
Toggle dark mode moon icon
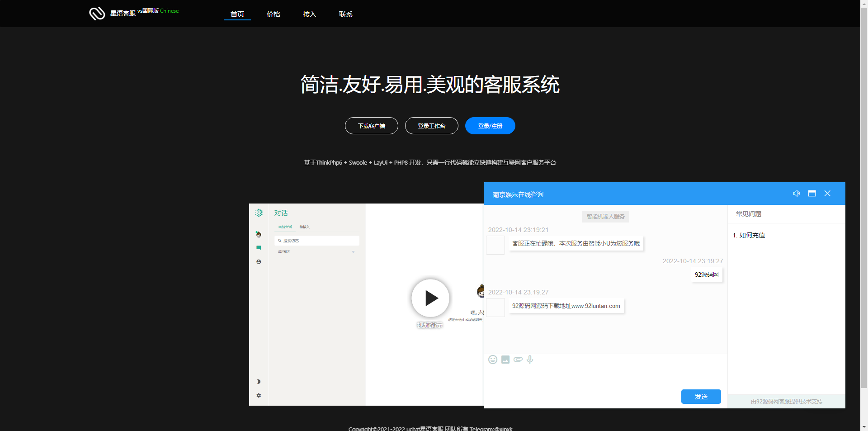(x=259, y=382)
